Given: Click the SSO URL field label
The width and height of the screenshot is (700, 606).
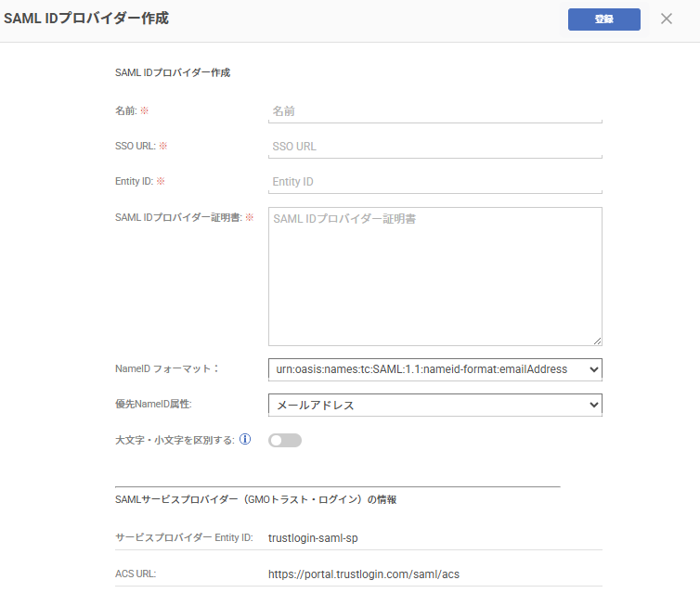Looking at the screenshot, I should pos(136,146).
